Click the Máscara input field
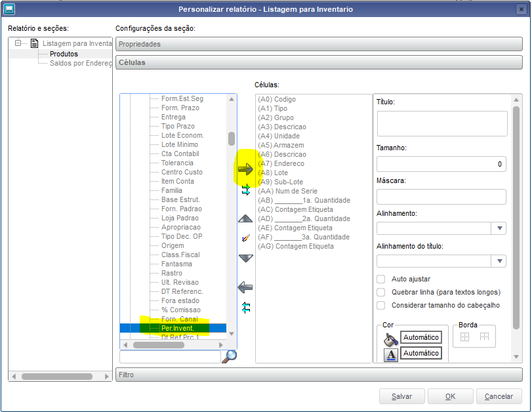Image resolution: width=532 pixels, height=412 pixels. [441, 197]
